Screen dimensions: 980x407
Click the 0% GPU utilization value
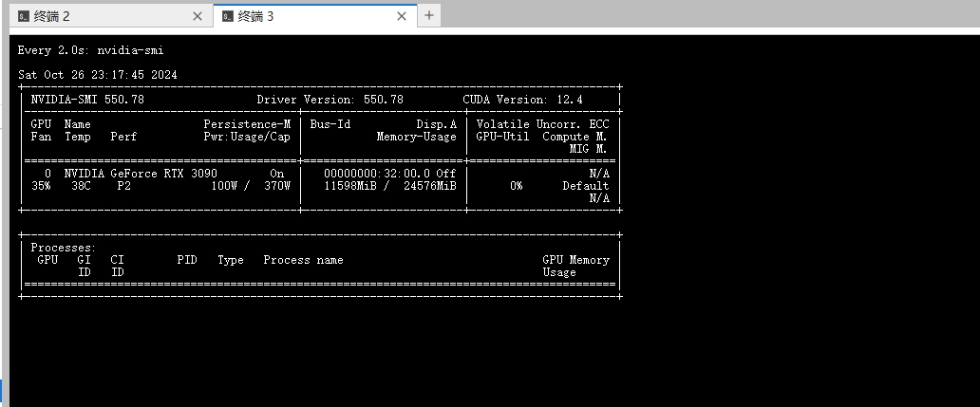coord(516,186)
